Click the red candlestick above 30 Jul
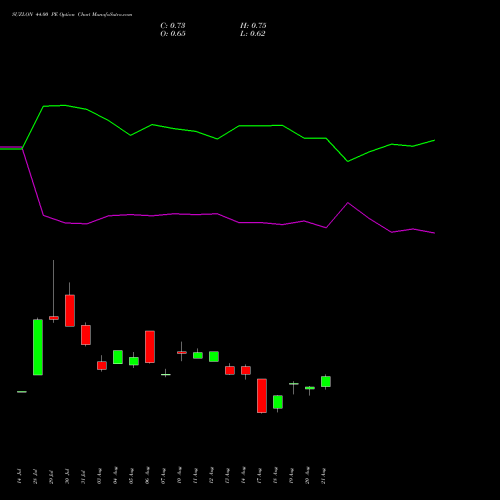This screenshot has width=500, height=500. (70, 310)
